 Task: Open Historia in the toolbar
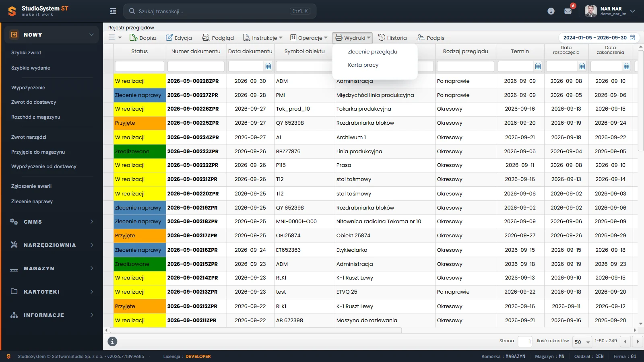coord(392,38)
